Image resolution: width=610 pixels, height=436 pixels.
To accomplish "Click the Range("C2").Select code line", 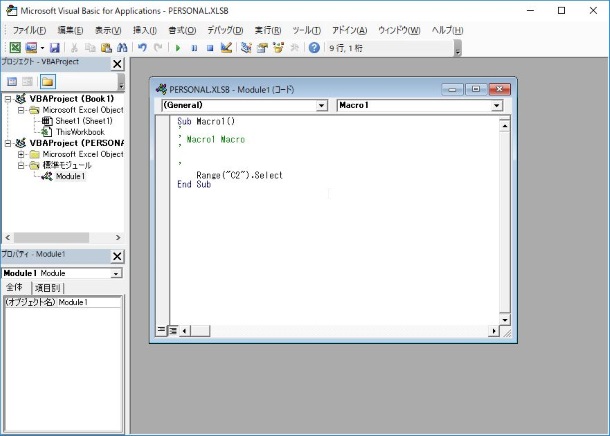I will pyautogui.click(x=239, y=175).
